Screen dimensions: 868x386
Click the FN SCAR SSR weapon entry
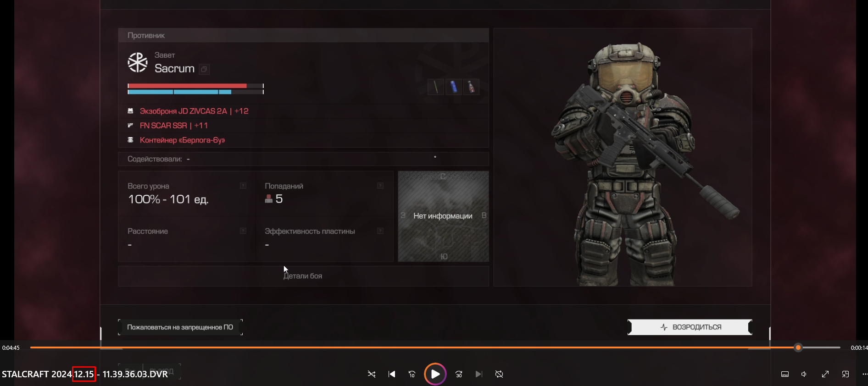(x=174, y=126)
